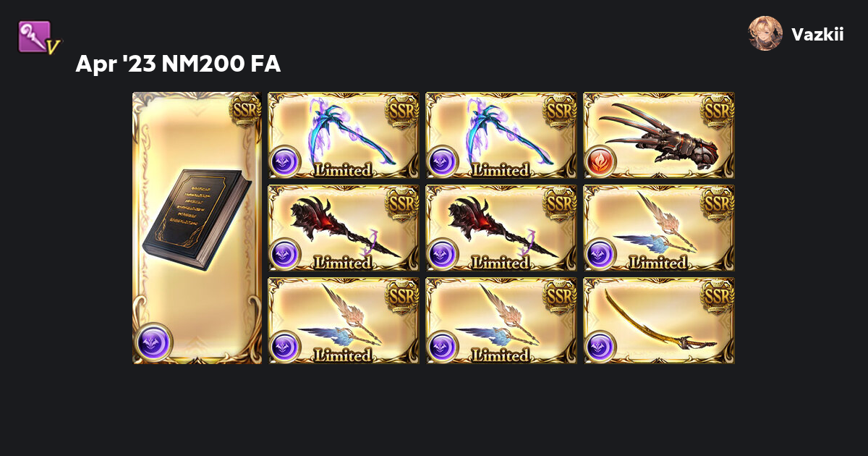Open the golden katana weapon
Screen dimensions: 868x456
click(x=659, y=321)
